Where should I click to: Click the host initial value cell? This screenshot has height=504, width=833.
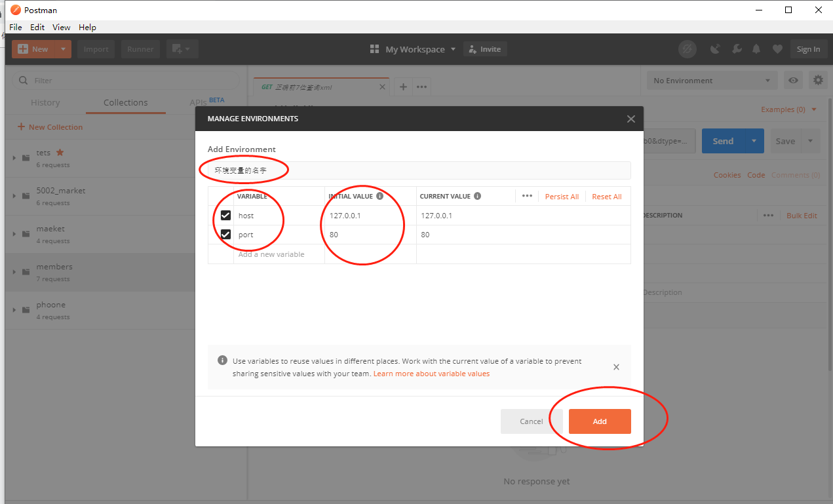point(370,216)
